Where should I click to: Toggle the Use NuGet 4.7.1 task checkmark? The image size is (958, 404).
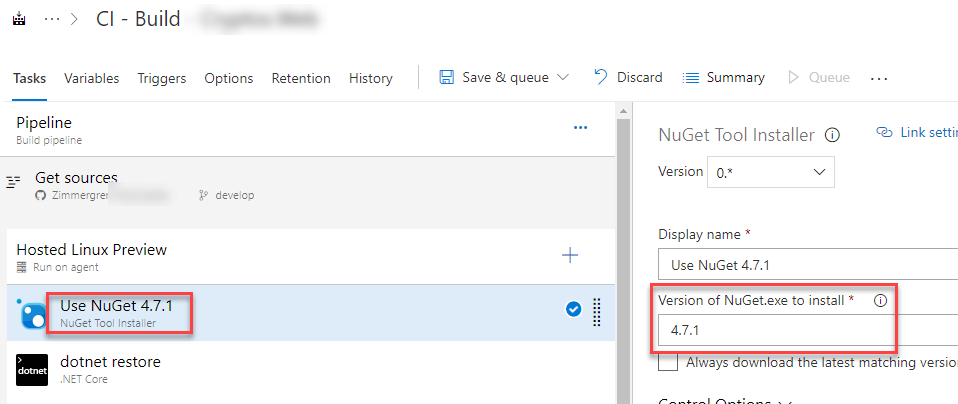tap(573, 310)
